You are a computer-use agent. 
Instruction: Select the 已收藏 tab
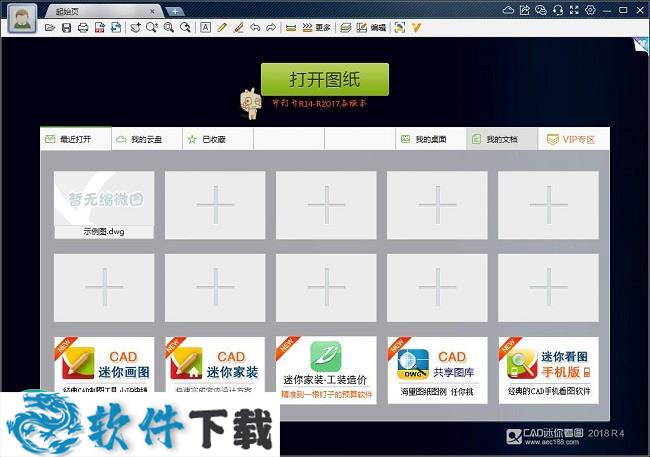click(218, 139)
